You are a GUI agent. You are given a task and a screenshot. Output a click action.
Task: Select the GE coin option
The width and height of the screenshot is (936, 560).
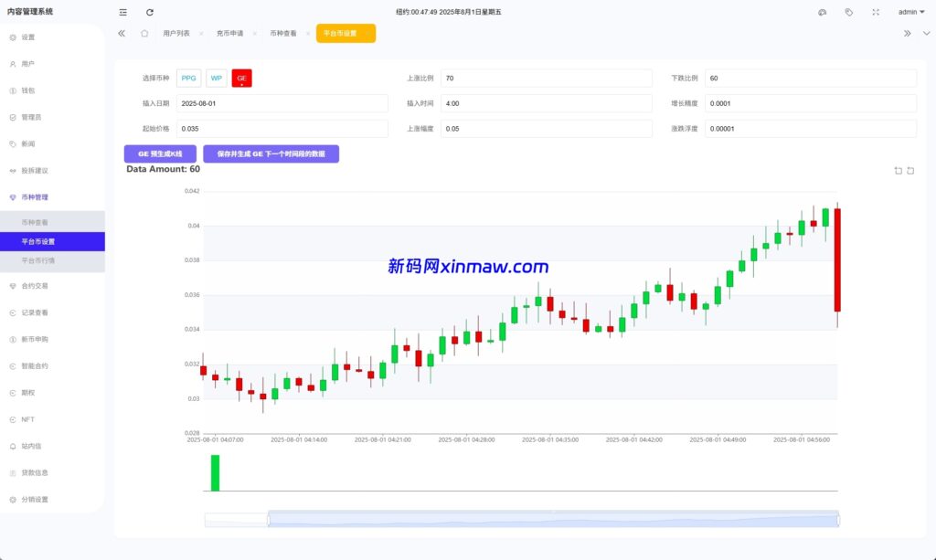[241, 79]
